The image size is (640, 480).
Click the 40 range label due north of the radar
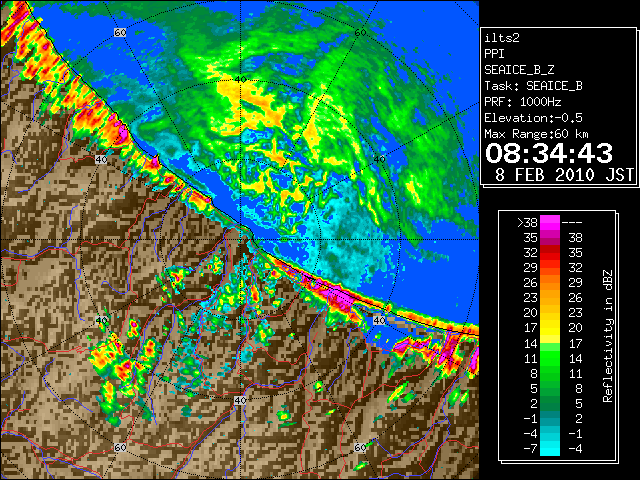[240, 80]
